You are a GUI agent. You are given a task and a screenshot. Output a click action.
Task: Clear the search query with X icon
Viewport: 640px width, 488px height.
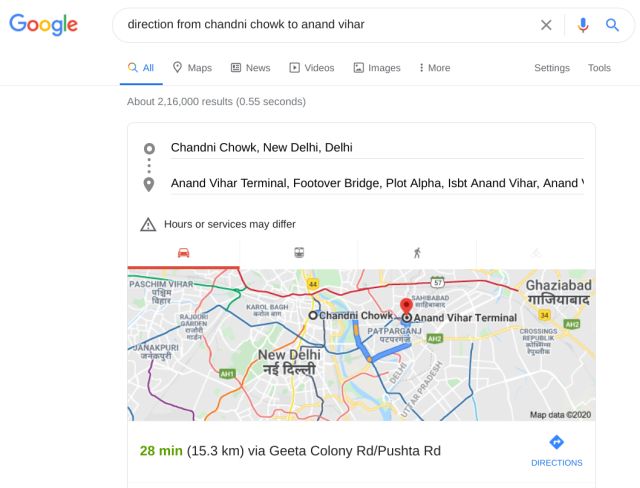546,25
